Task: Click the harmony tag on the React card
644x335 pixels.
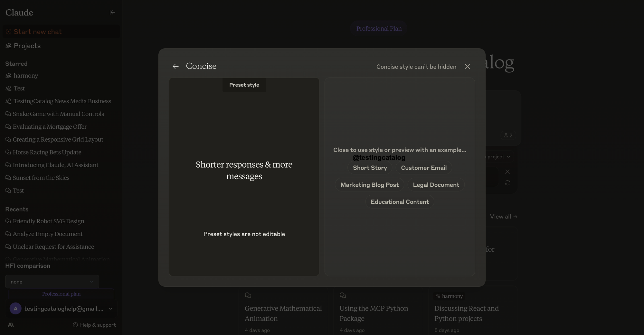Action: click(x=449, y=296)
